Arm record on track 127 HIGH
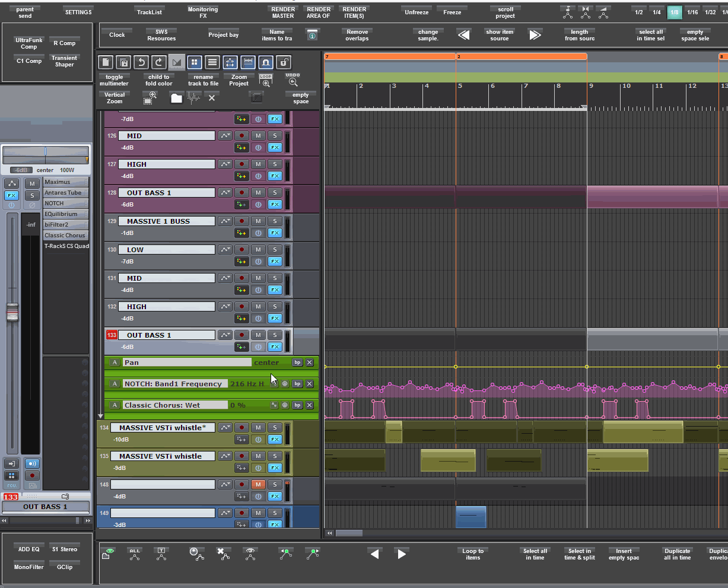This screenshot has width=728, height=588. click(x=241, y=164)
